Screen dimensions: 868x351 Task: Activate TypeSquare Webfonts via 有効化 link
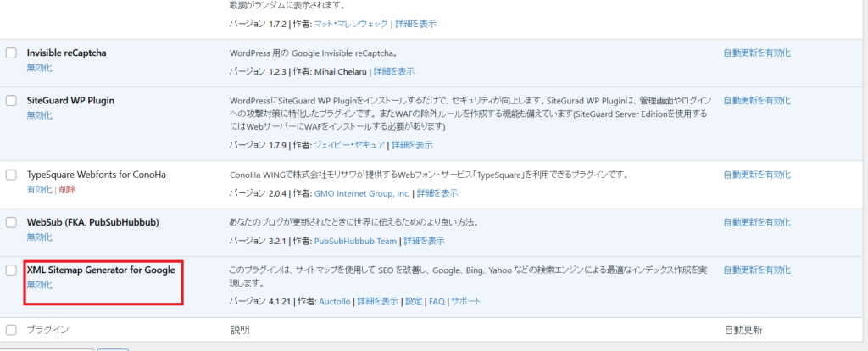tap(39, 190)
